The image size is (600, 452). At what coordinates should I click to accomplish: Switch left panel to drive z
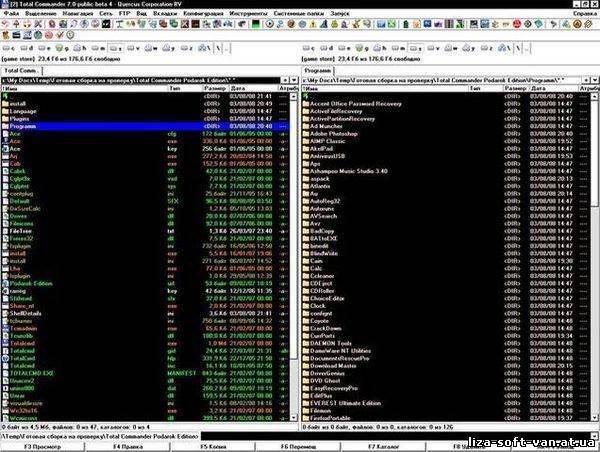tap(186, 48)
